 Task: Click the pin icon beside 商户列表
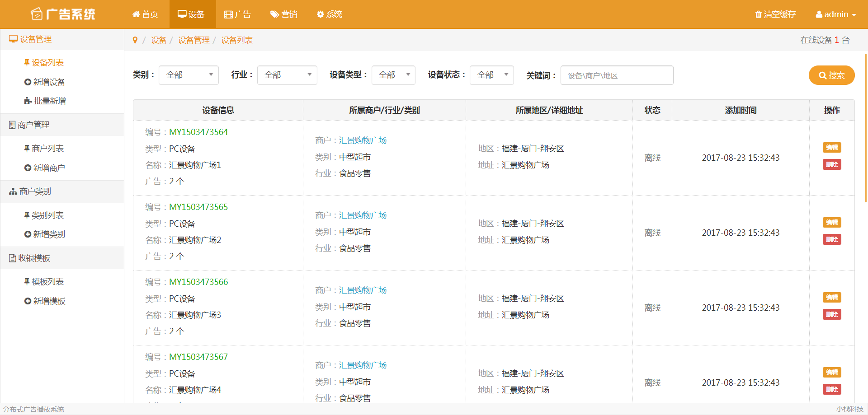pyautogui.click(x=27, y=149)
